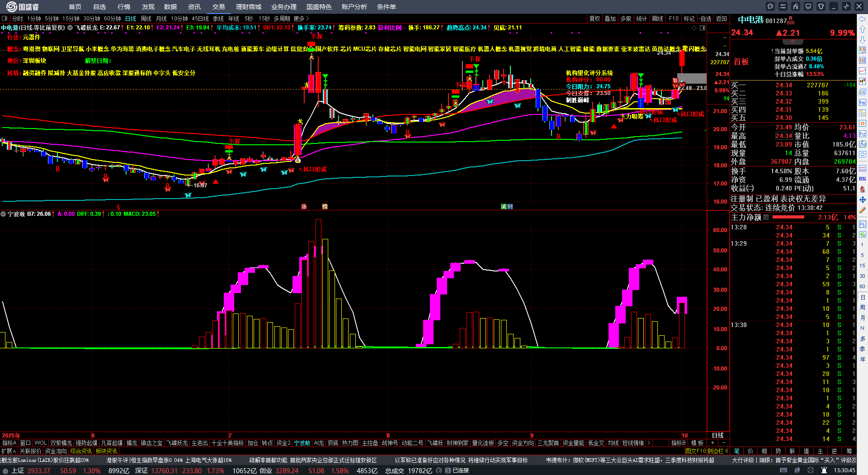Expand the status bar index dropdown circle
This screenshot has height=475, width=868.
point(5,471)
